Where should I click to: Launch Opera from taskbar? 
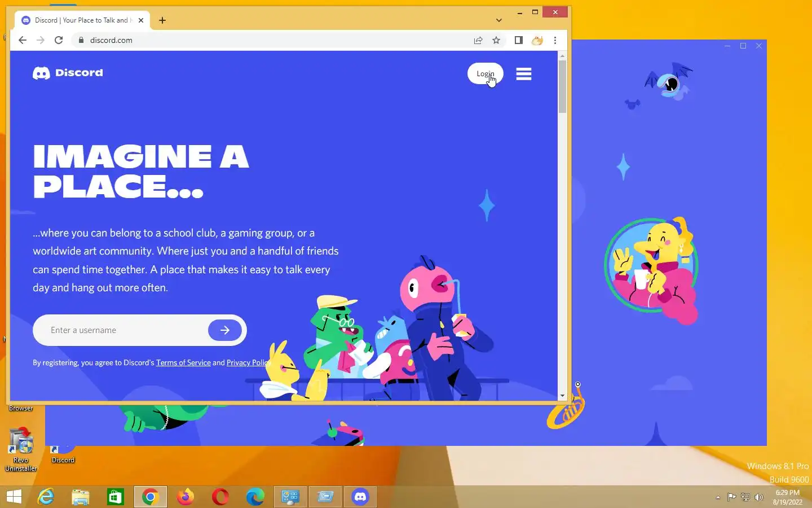pos(220,497)
